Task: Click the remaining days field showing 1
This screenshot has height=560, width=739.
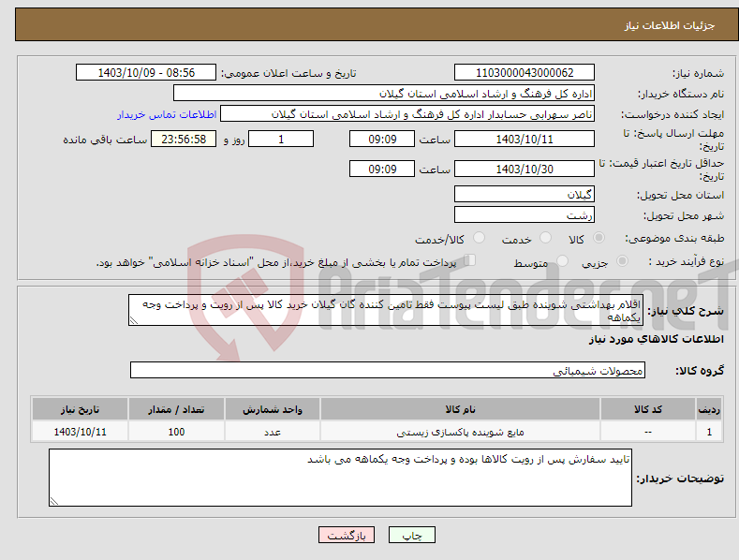Action: 281,139
